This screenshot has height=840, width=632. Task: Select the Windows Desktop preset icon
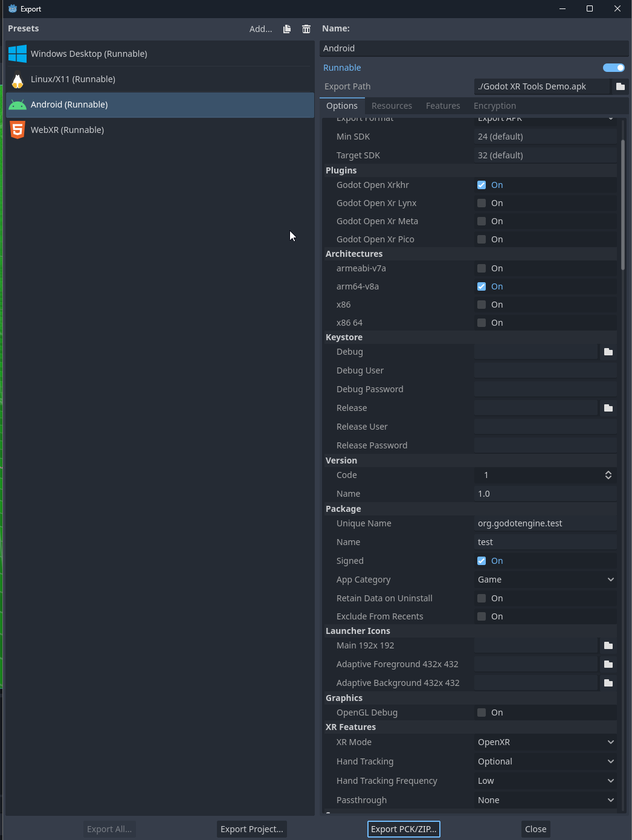17,53
